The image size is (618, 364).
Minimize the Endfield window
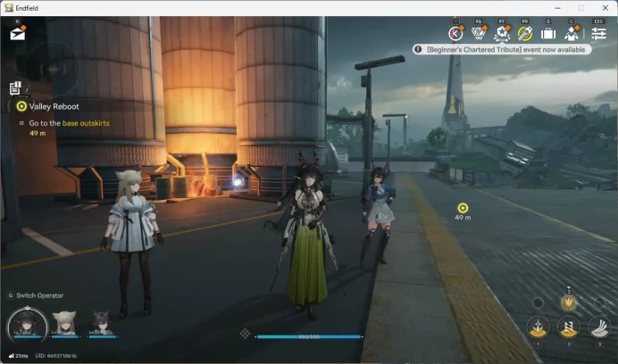[557, 8]
